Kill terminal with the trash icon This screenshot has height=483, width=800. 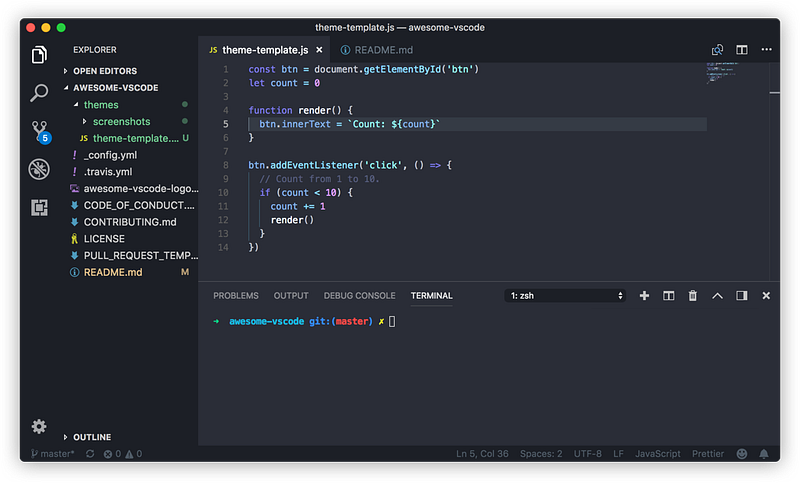692,296
